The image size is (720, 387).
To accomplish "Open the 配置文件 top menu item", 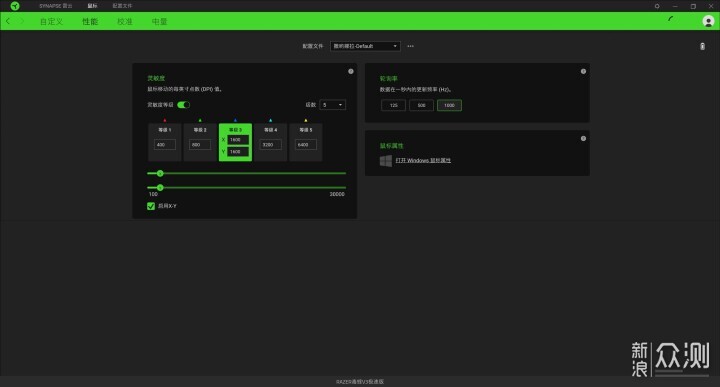I will [122, 6].
